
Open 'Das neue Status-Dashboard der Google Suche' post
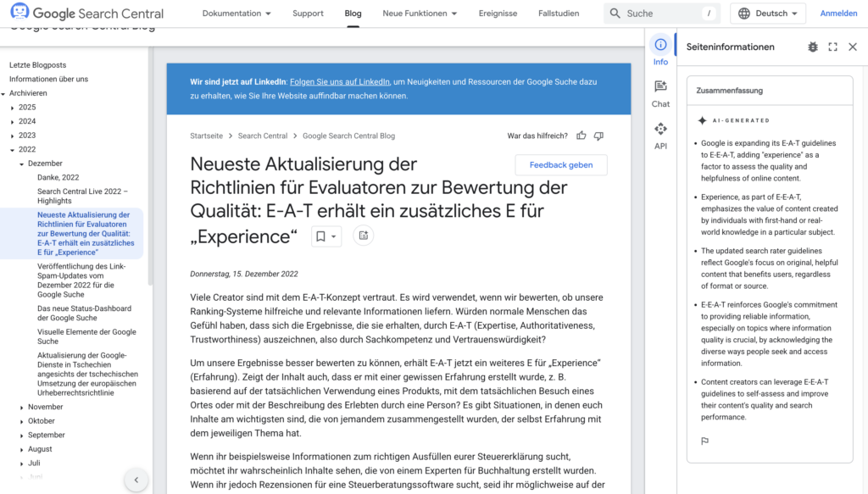[84, 314]
